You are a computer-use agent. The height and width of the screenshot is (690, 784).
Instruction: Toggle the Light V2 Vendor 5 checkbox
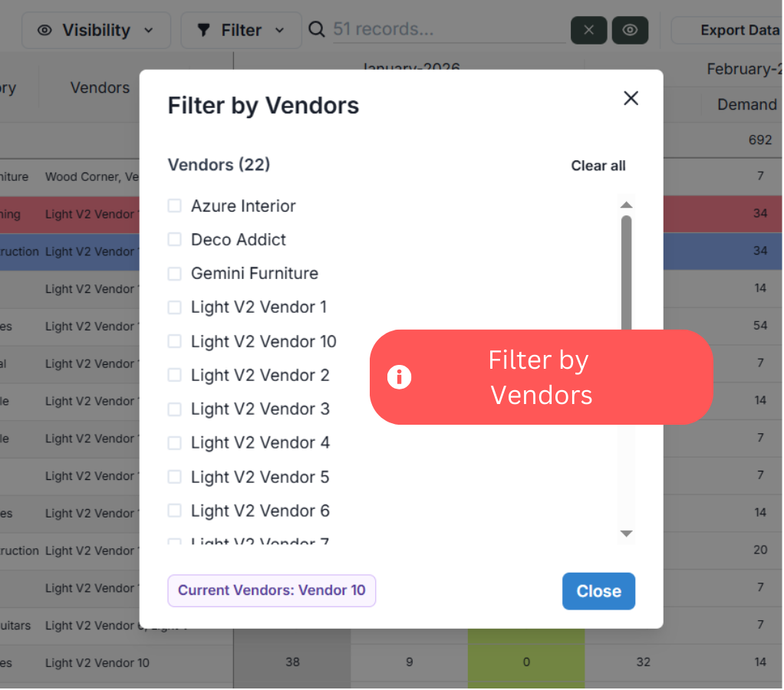pos(175,477)
